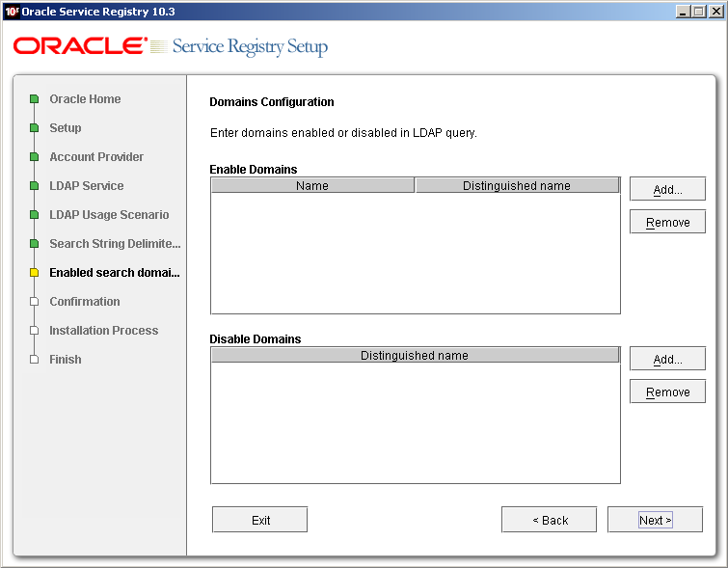Click the Exit button

coord(260,520)
